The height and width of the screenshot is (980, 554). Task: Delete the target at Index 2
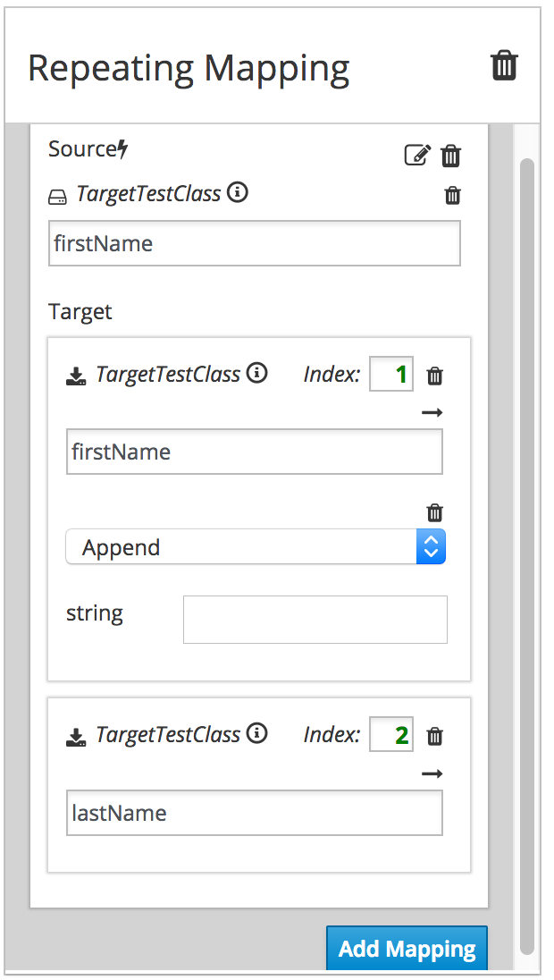434,735
